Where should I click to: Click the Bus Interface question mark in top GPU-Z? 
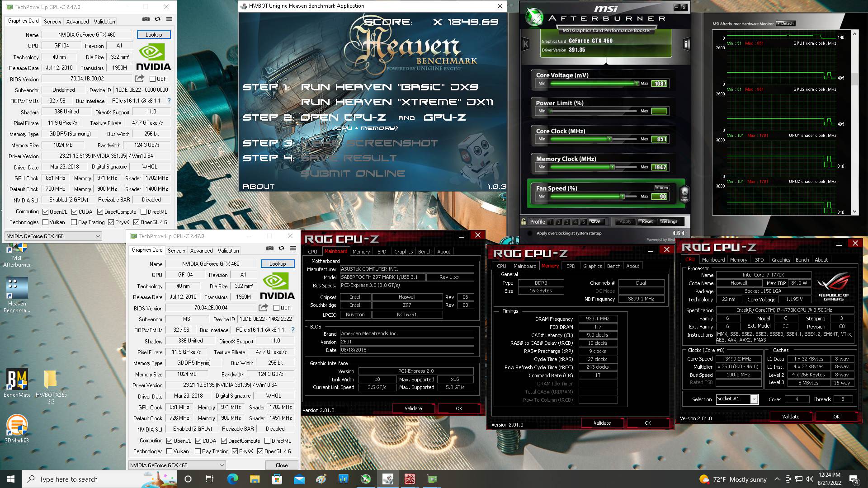click(169, 101)
